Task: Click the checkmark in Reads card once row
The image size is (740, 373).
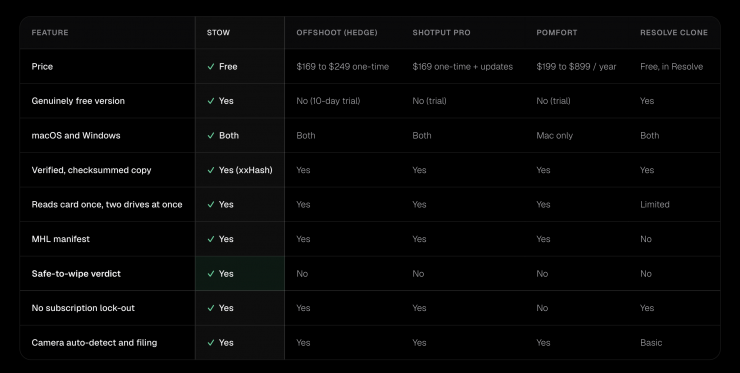Action: (x=211, y=204)
